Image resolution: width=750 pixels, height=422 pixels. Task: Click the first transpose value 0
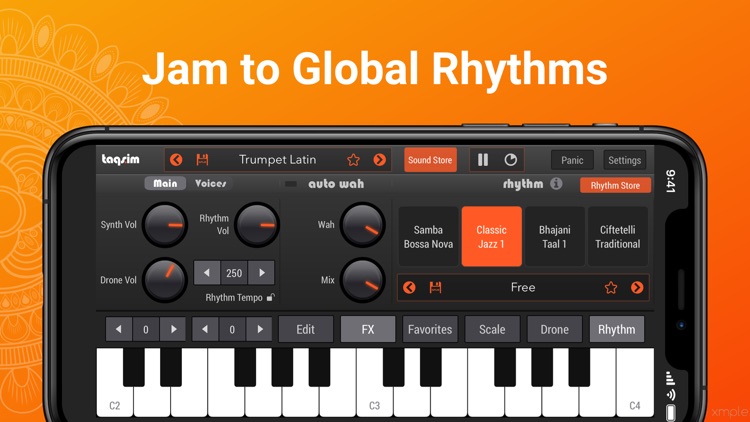[146, 329]
